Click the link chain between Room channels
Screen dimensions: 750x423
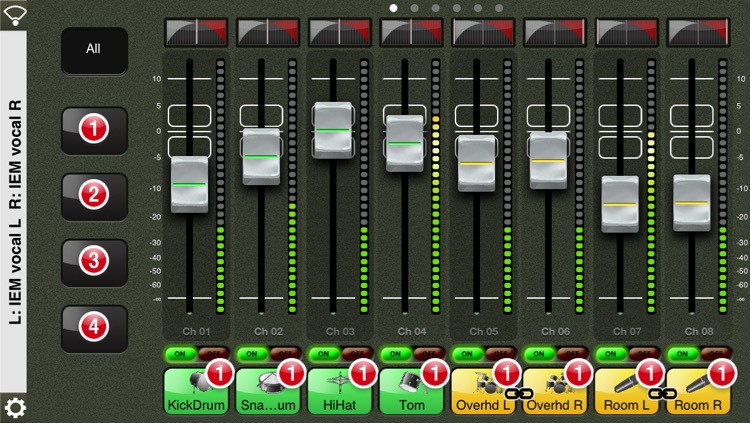coord(662,394)
